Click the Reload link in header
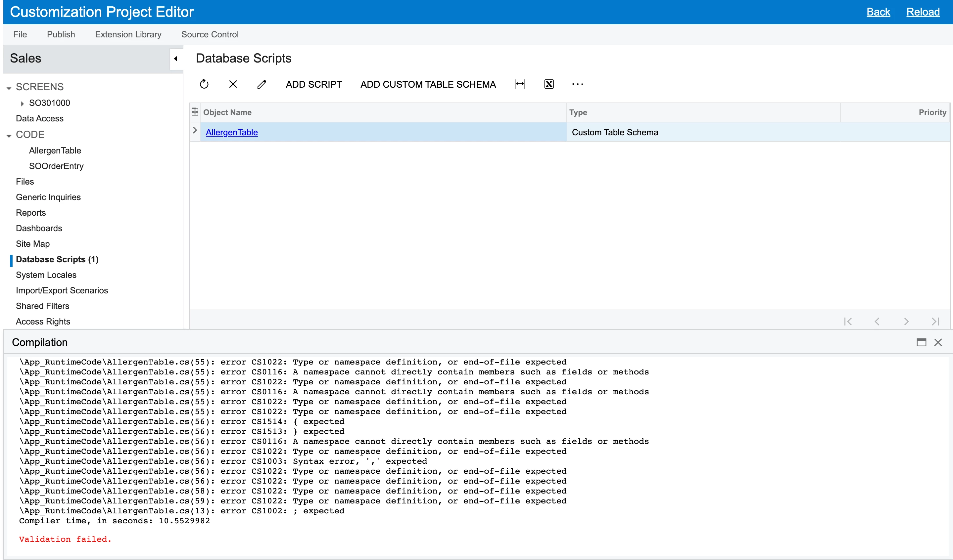This screenshot has width=953, height=560. coord(923,12)
